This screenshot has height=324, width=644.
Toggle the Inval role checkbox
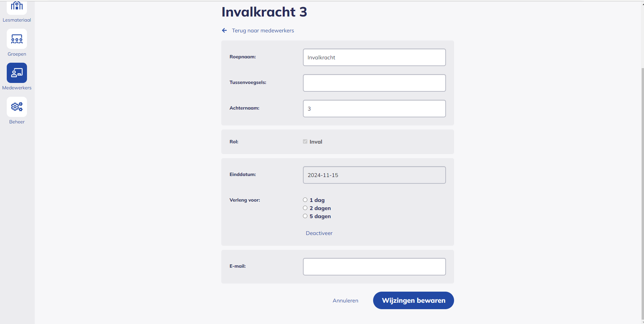(305, 142)
